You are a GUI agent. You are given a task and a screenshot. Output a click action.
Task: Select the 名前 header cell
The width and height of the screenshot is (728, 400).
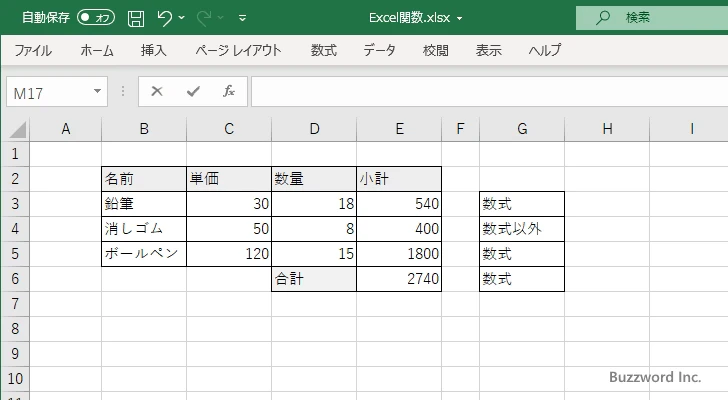click(144, 179)
